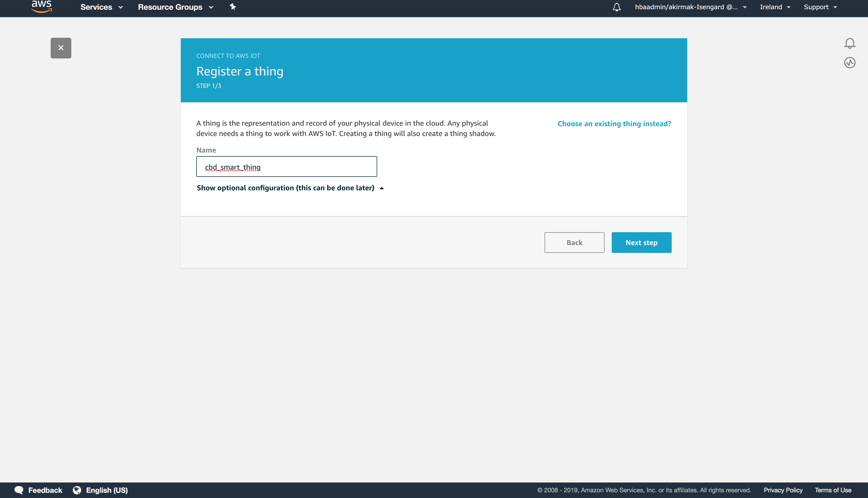Viewport: 868px width, 498px height.
Task: Click the Feedback speech bubble icon
Action: [x=19, y=490]
